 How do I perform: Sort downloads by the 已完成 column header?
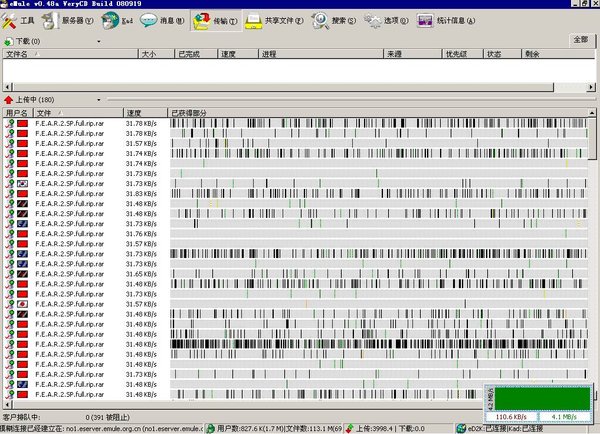coord(196,54)
